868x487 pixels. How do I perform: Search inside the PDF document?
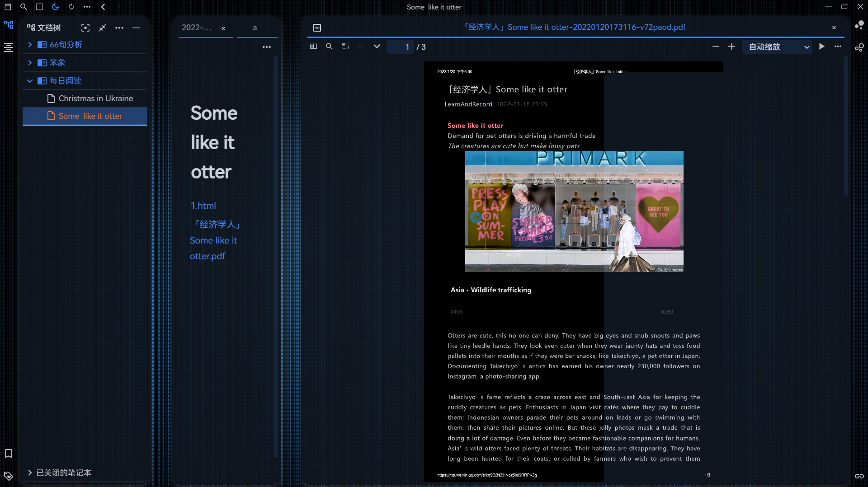tap(329, 47)
